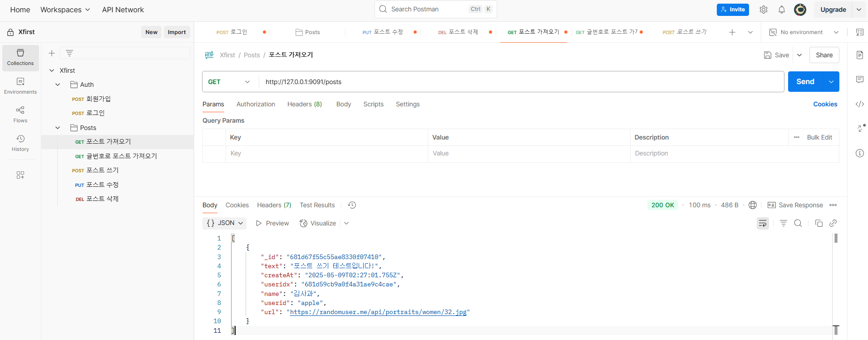Image resolution: width=868 pixels, height=340 pixels.
Task: Open the Upgrade dropdown arrow
Action: coord(859,10)
